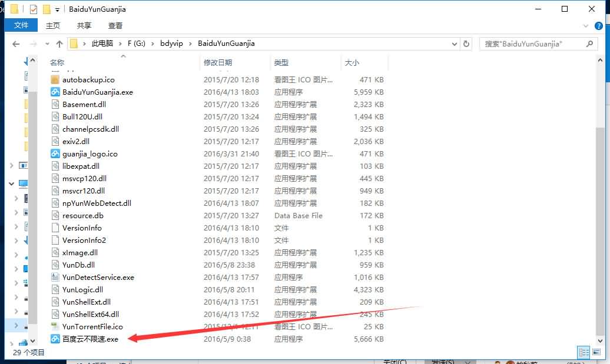Select the YunLogic.dll file name
The width and height of the screenshot is (610, 364).
pyautogui.click(x=82, y=290)
